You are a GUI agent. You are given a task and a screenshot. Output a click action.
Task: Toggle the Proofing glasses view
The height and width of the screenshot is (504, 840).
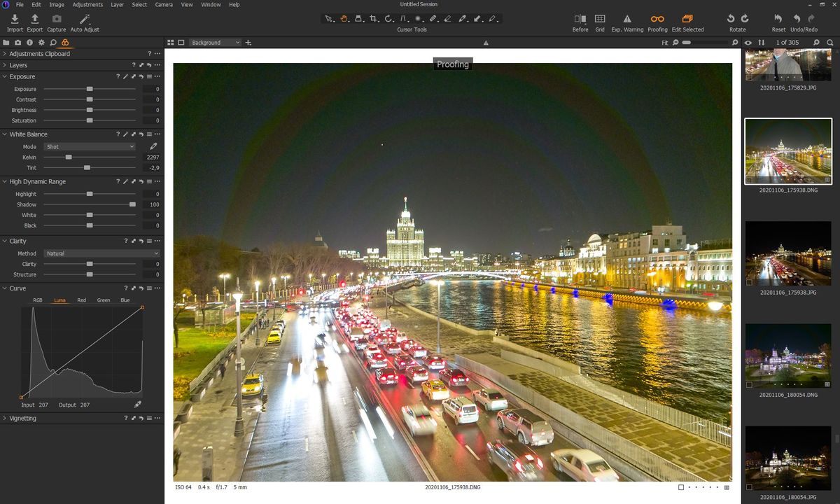click(657, 20)
